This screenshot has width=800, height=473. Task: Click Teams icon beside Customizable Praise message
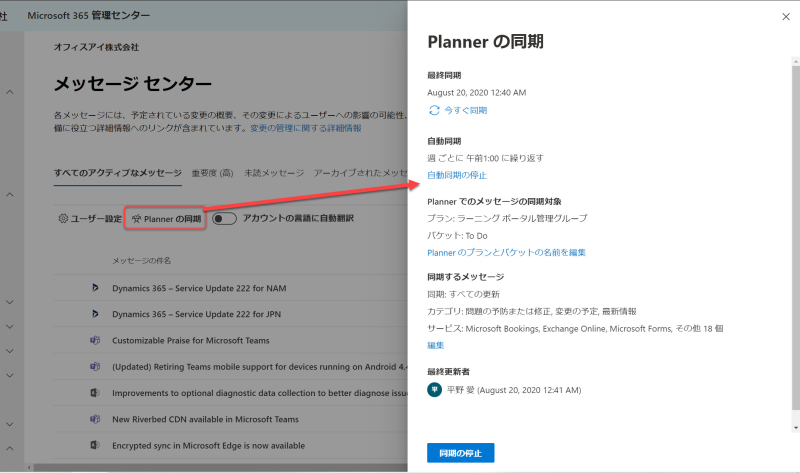95,340
